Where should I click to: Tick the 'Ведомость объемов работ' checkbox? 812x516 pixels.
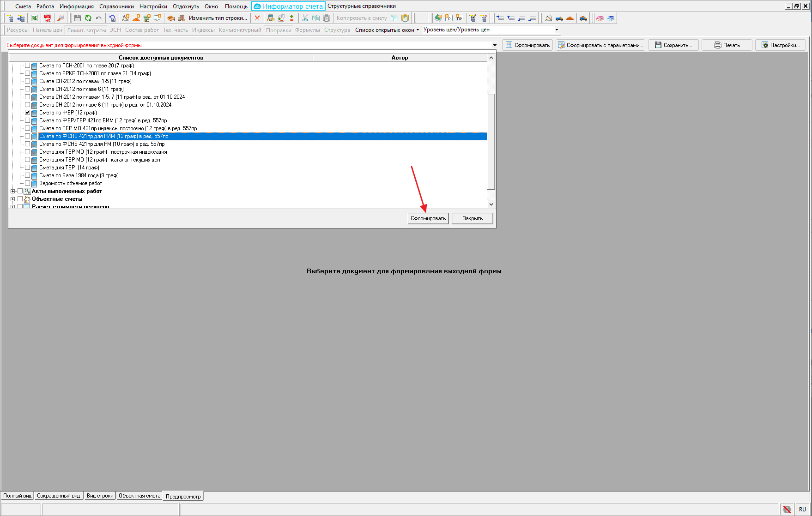pyautogui.click(x=28, y=183)
